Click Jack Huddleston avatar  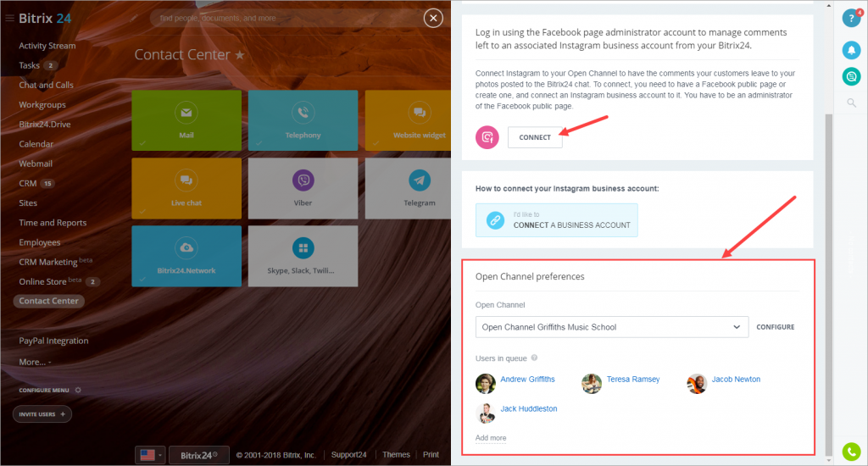click(x=485, y=413)
